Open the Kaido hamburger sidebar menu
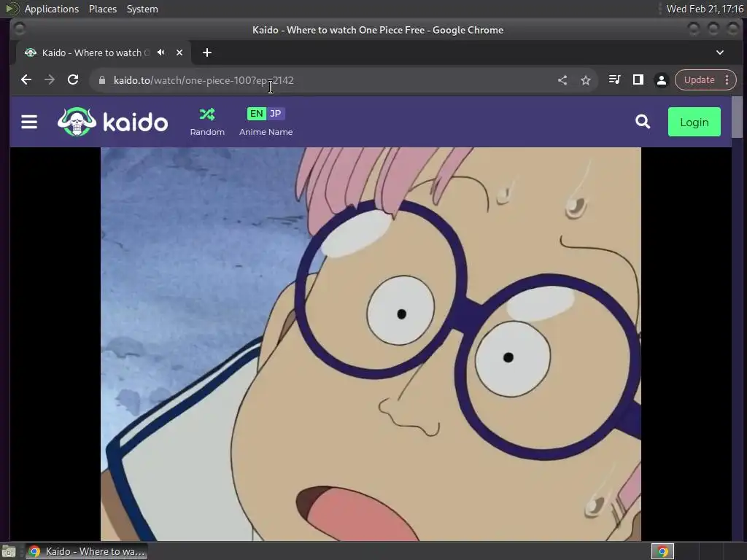This screenshot has height=560, width=747. point(29,122)
